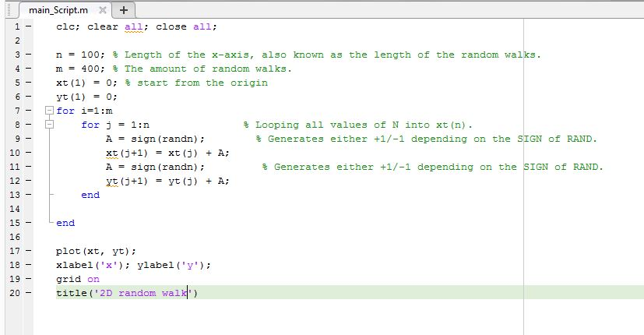Set breakpoint dash on line 12

point(28,181)
